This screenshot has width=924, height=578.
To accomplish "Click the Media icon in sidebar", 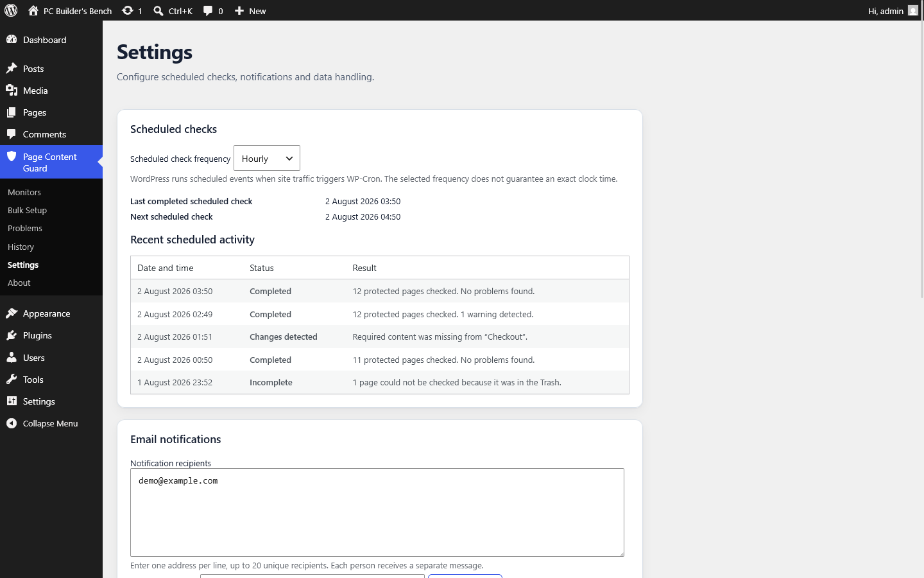I will point(12,90).
